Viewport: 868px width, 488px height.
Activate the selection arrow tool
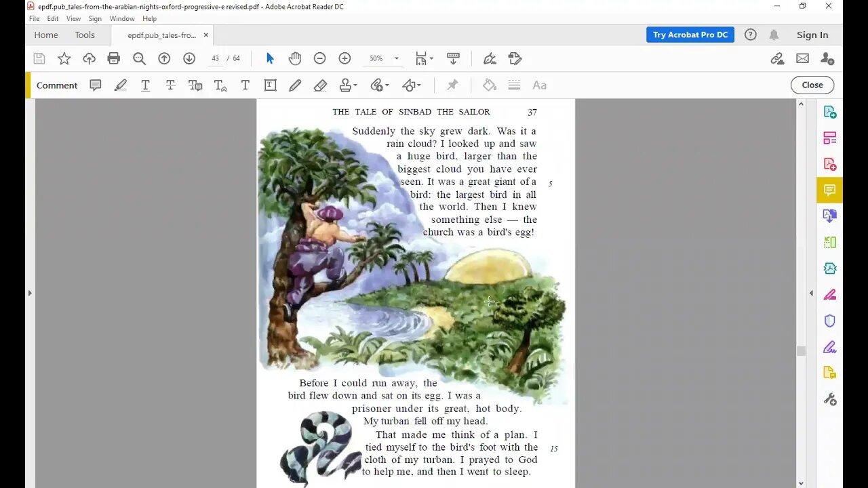click(x=270, y=58)
